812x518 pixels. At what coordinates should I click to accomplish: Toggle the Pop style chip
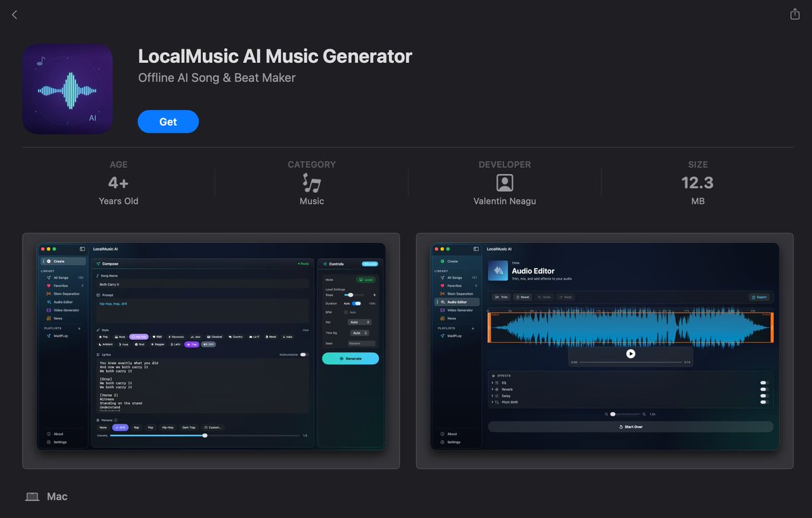point(104,337)
